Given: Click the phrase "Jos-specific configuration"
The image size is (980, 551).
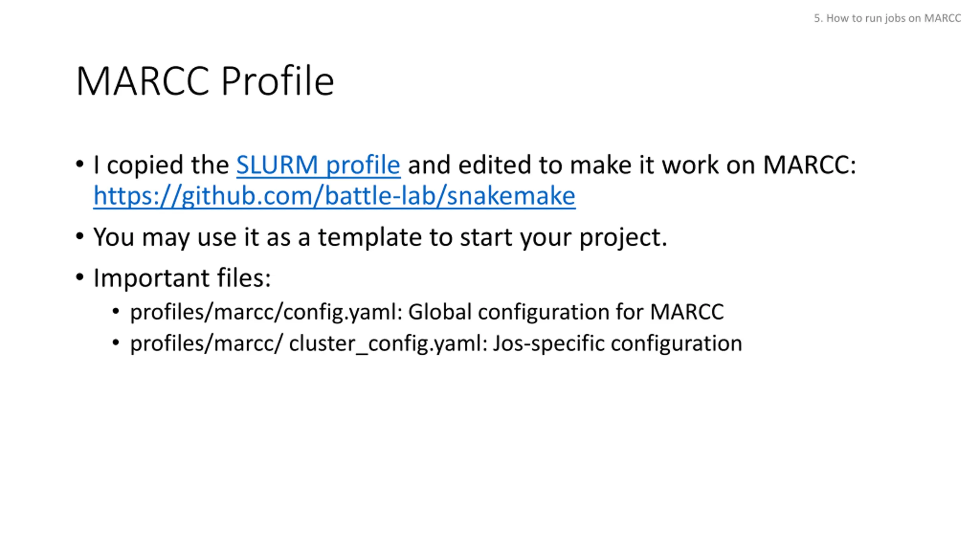Looking at the screenshot, I should (x=617, y=343).
